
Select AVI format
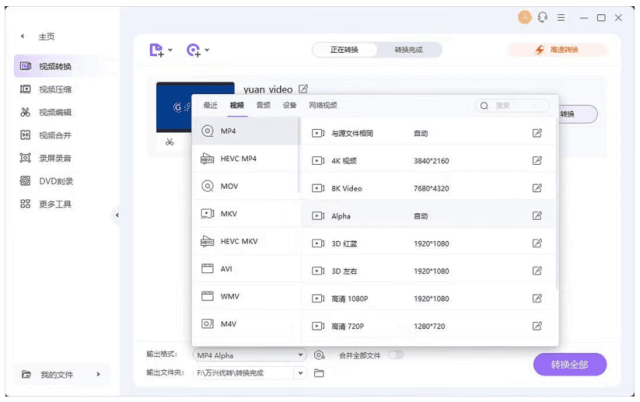pos(246,269)
